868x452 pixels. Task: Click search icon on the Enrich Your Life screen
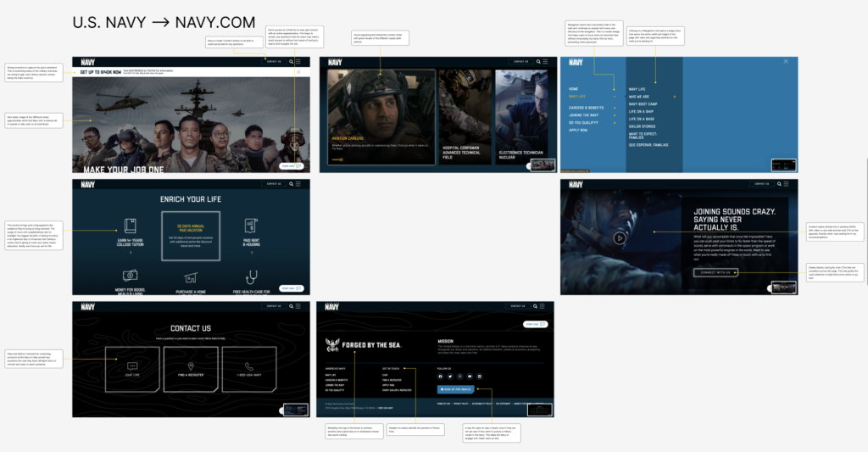[x=292, y=184]
